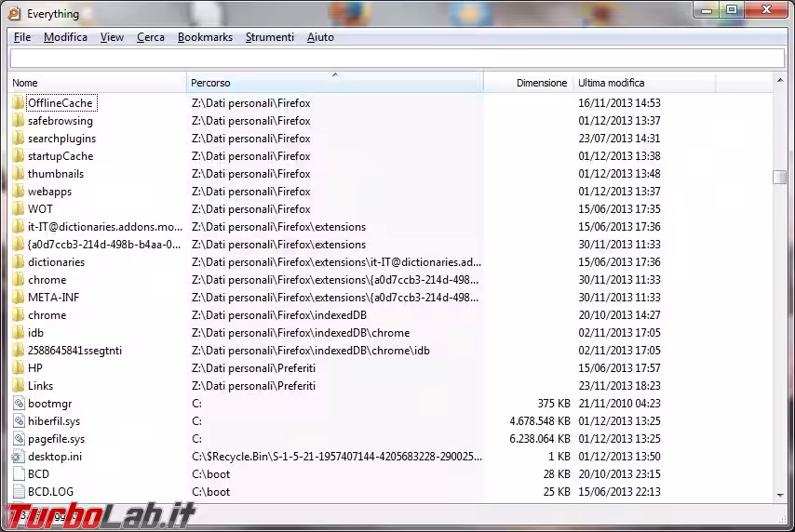The image size is (795, 532).
Task: Sort results by Nome column header
Action: tap(98, 83)
